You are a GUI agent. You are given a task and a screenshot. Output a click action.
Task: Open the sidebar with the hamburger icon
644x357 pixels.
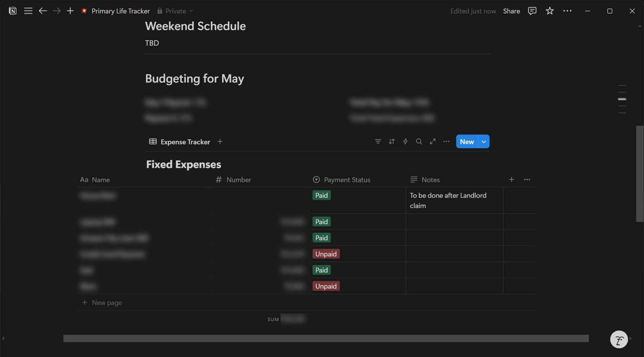click(x=28, y=11)
